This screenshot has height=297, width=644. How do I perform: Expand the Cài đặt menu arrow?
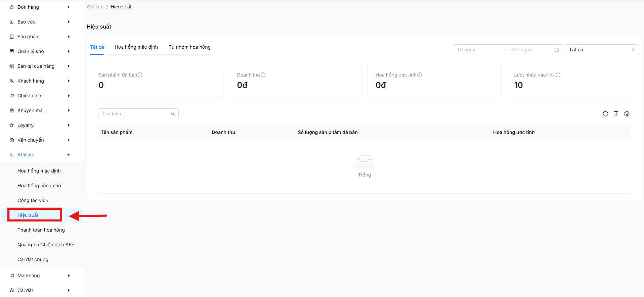click(69, 290)
